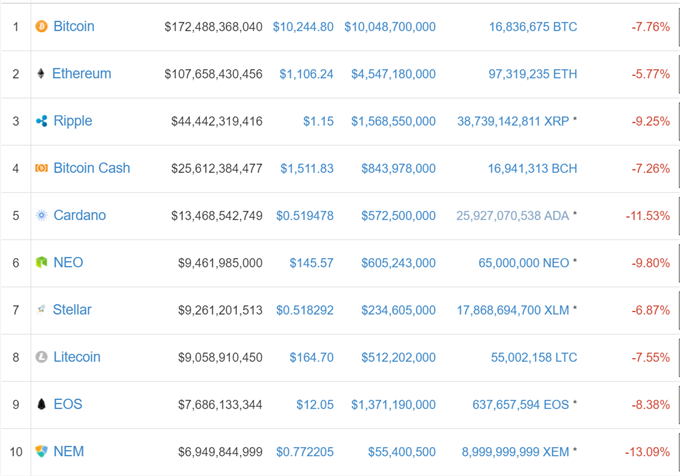Click Ripple volume $1,568,550,000
Viewport: 680px width, 476px height.
393,121
